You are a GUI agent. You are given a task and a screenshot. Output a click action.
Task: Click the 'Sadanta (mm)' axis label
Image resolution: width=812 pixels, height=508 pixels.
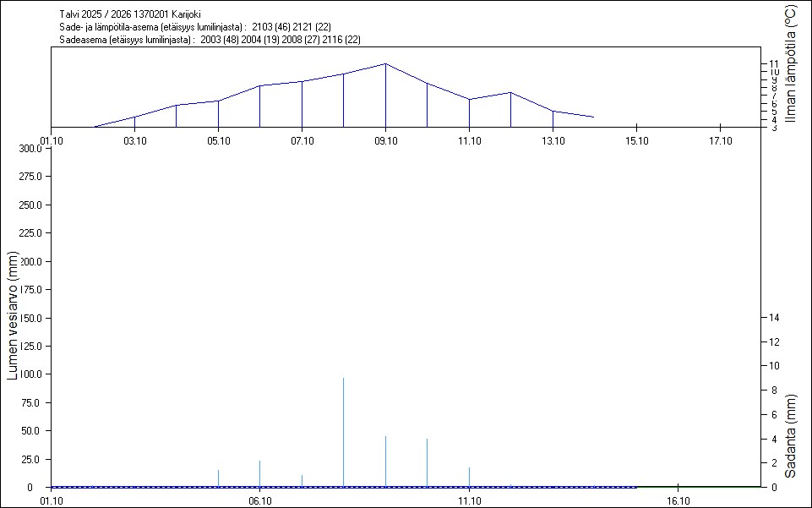coord(790,435)
